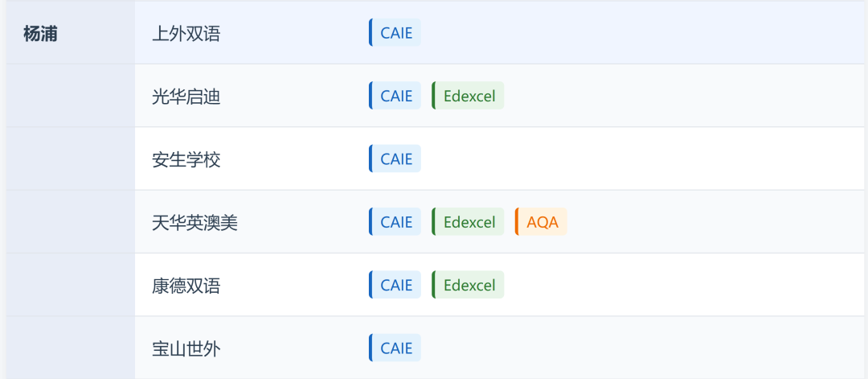Click the orange AQA tag
The width and height of the screenshot is (868, 379).
click(542, 221)
